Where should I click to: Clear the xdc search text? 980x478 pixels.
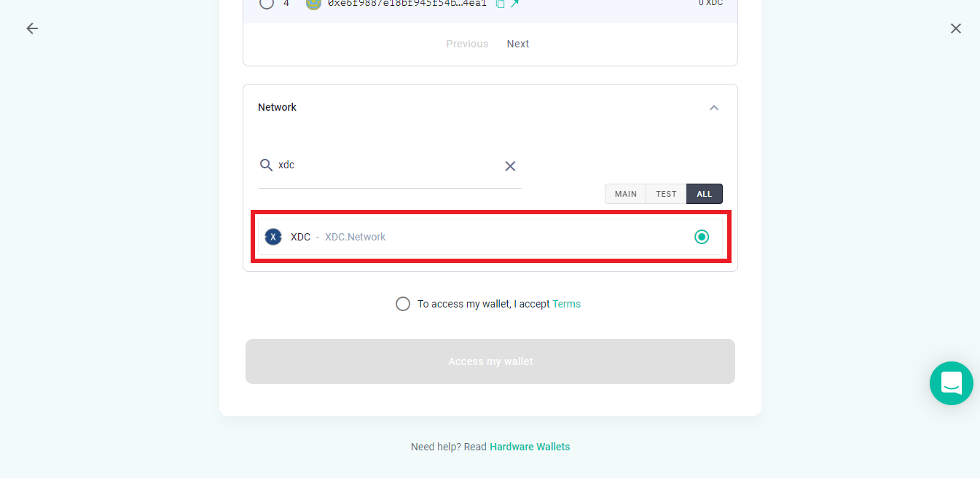pos(510,166)
